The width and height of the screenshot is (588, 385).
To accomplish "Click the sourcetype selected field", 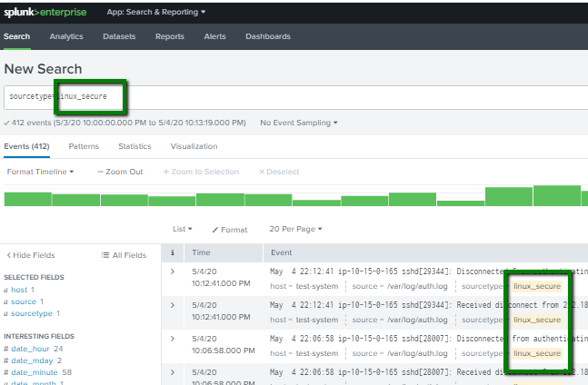I will [x=32, y=313].
